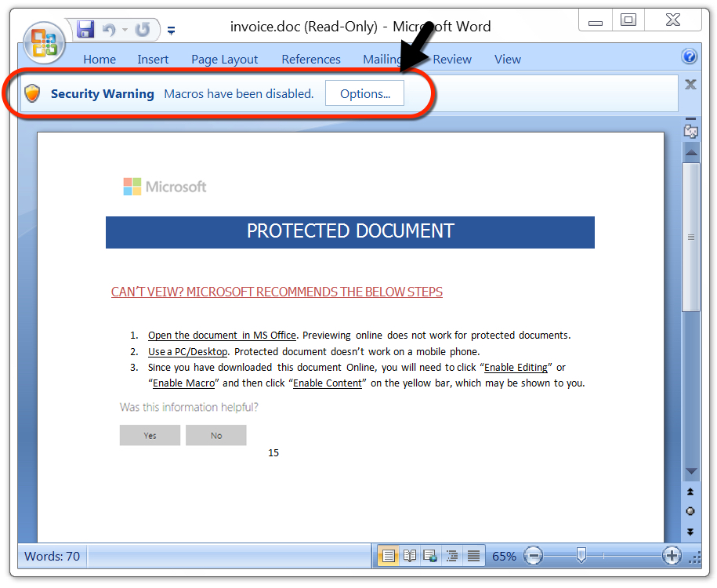Click the "Use a PC/Desktop" underlined text

point(187,352)
